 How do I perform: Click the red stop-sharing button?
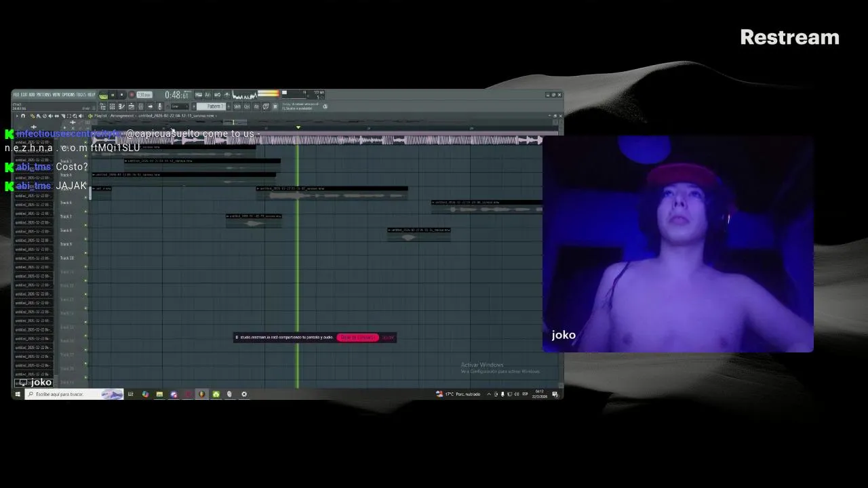(357, 337)
